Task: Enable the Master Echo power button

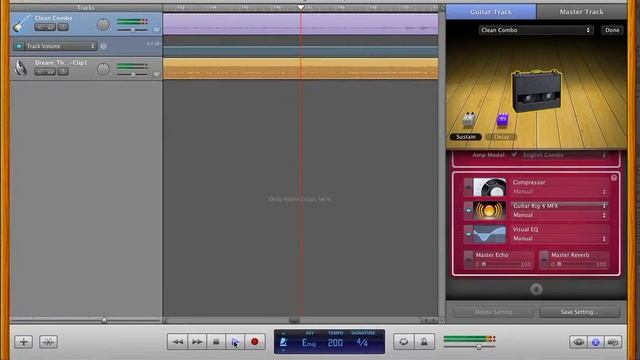Action: 469,260
